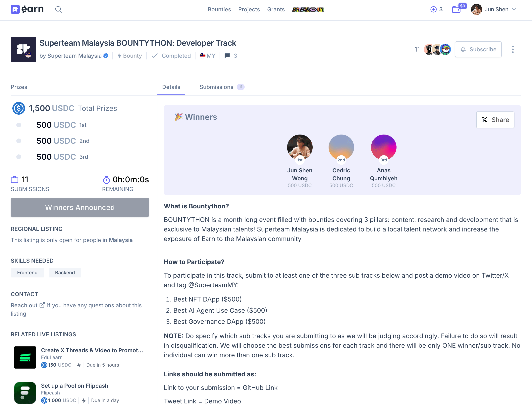The width and height of the screenshot is (532, 408).
Task: Click the Frontend skill tag
Action: click(27, 272)
